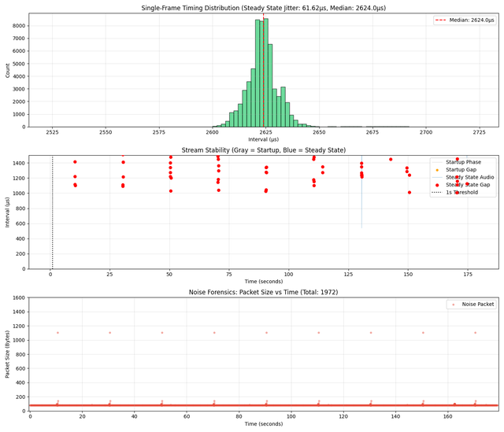Click the Time (seconds) label under bottom chart

(x=263, y=424)
